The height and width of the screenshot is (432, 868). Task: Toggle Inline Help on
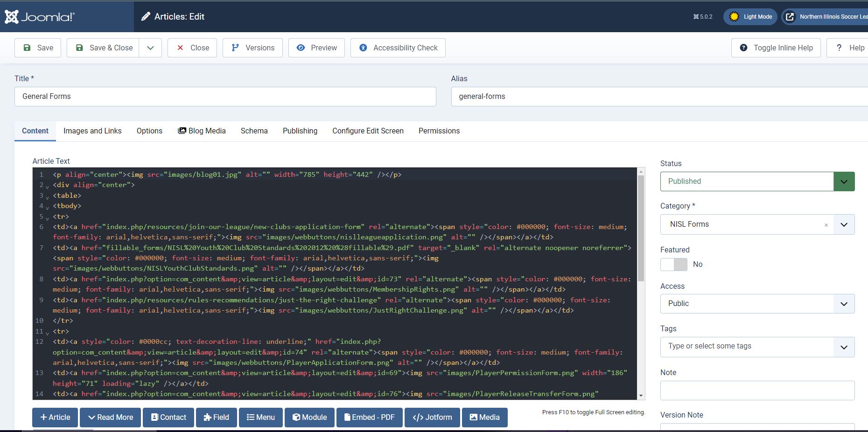[x=776, y=48]
